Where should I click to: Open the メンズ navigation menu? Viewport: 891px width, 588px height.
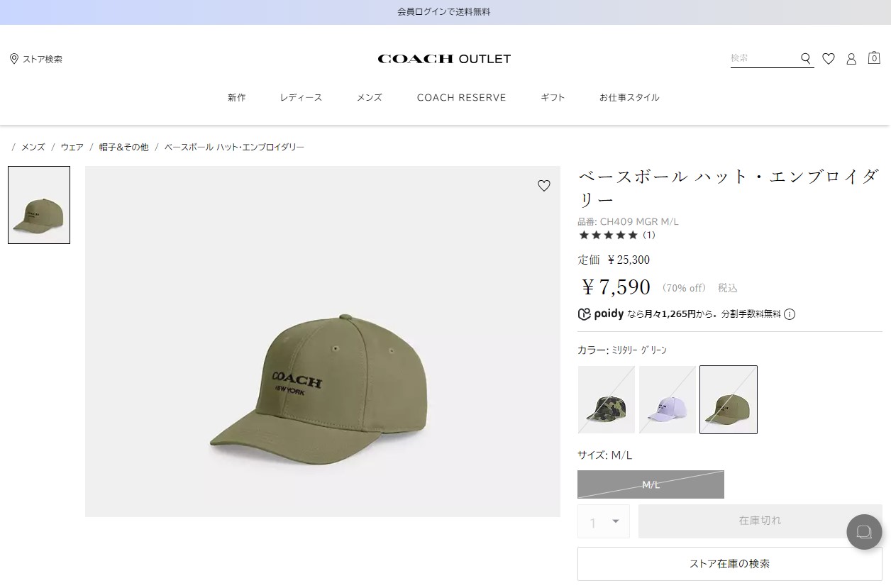(369, 98)
